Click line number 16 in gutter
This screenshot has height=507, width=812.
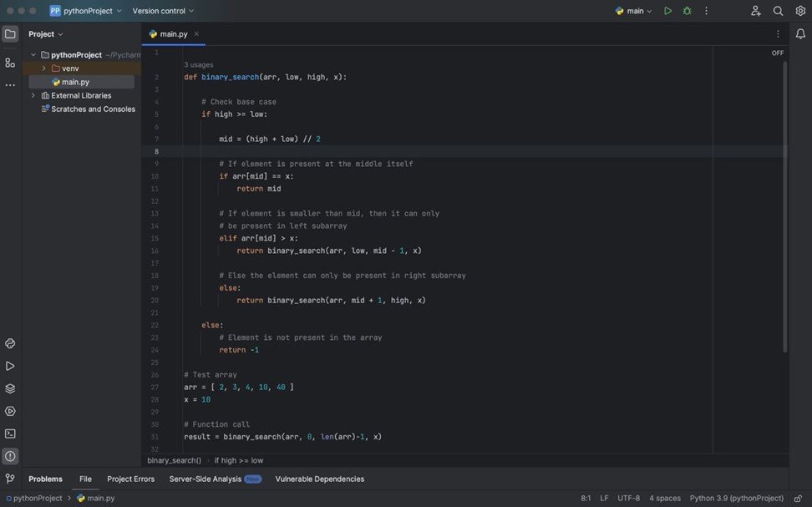pyautogui.click(x=155, y=251)
